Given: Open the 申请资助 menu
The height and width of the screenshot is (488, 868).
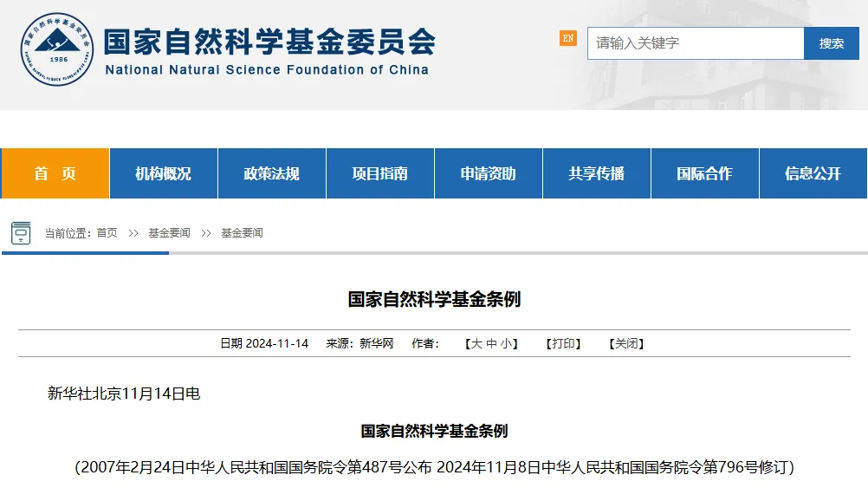Looking at the screenshot, I should [x=488, y=173].
